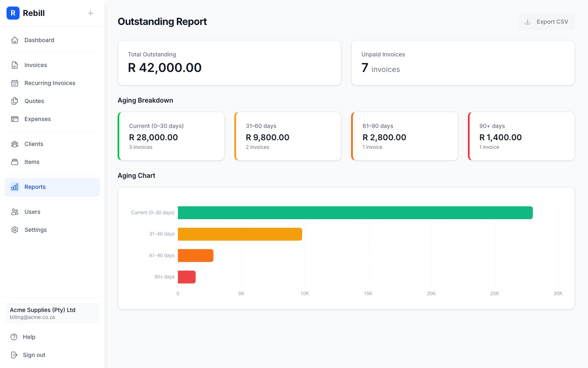Click the Clients people icon
Image resolution: width=588 pixels, height=368 pixels.
(x=15, y=144)
